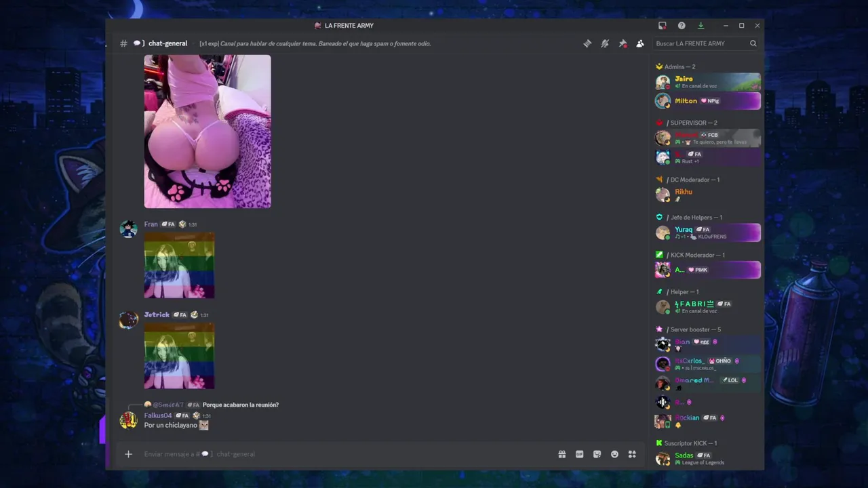Open member Milton in Admins list

707,101
